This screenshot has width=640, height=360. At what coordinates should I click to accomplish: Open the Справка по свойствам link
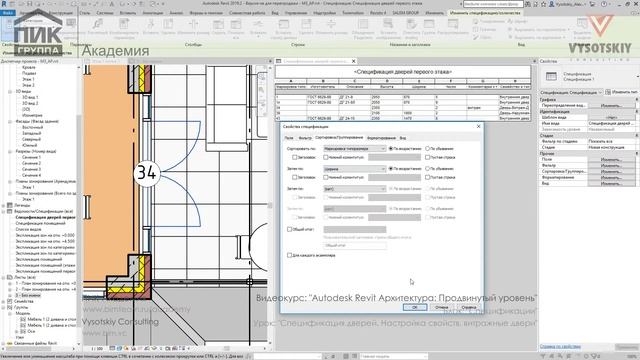560,347
